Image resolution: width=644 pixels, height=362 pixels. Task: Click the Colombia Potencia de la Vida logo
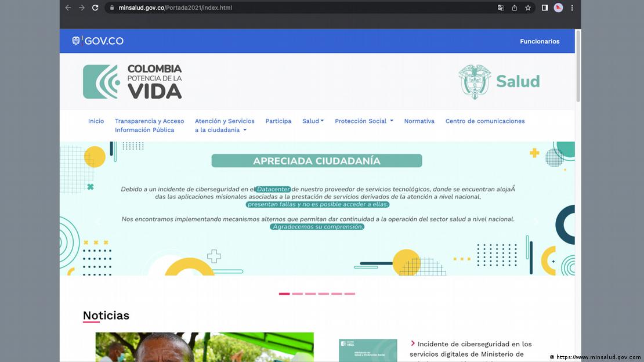[x=132, y=81]
